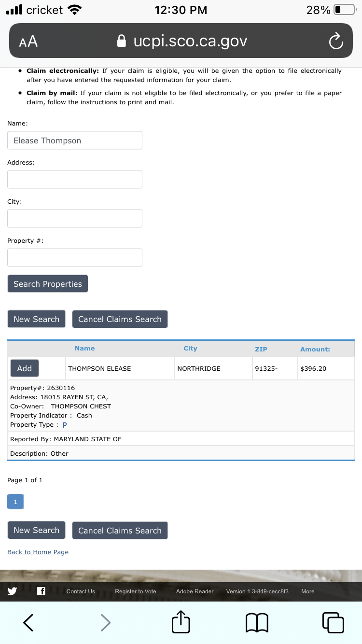The width and height of the screenshot is (362, 644).
Task: Tap the 12:30 PM clock
Action: tap(181, 10)
